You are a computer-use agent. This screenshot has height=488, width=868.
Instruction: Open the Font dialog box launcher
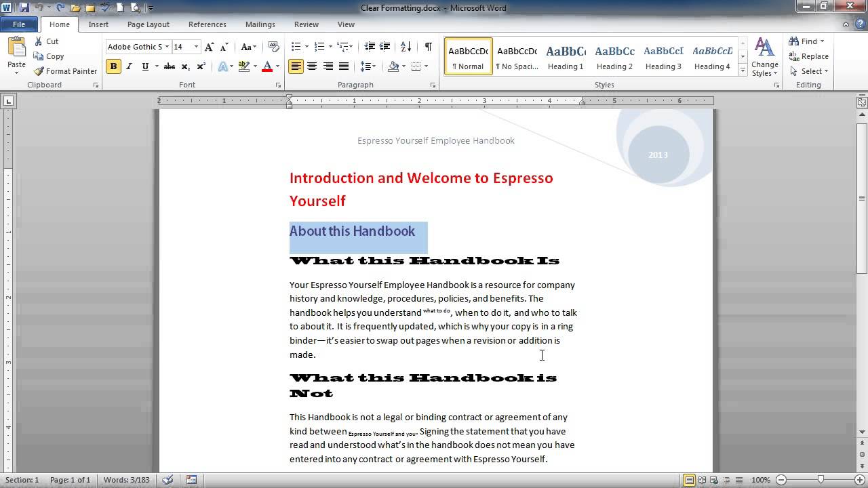(279, 85)
